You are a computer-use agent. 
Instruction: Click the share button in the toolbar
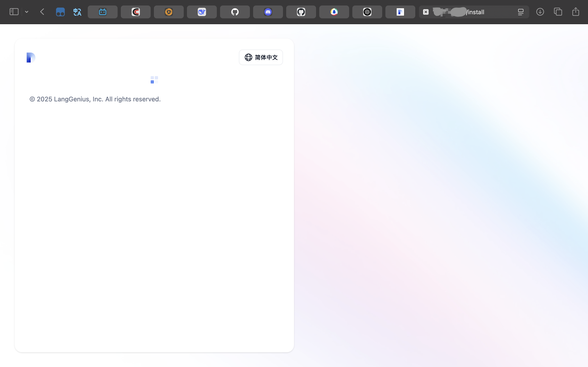tap(576, 12)
